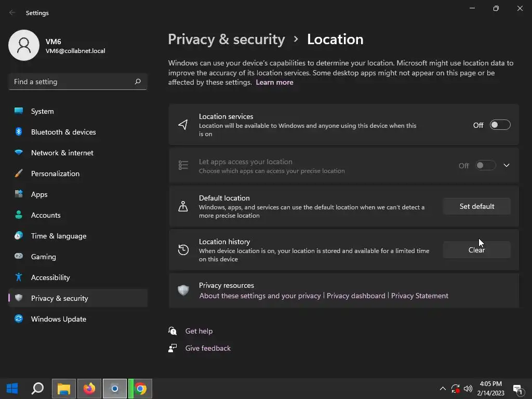The image size is (532, 399).
Task: Navigate back to Privacy & security breadcrumb
Action: (227, 39)
